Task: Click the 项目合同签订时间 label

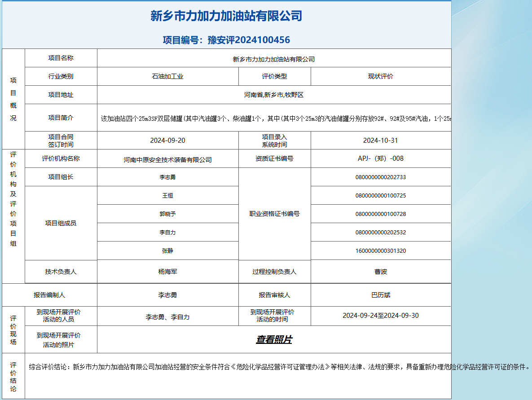Action: [61, 141]
